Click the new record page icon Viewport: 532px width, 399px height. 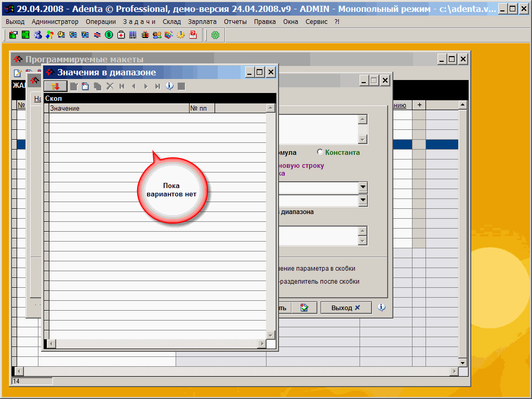(85, 86)
